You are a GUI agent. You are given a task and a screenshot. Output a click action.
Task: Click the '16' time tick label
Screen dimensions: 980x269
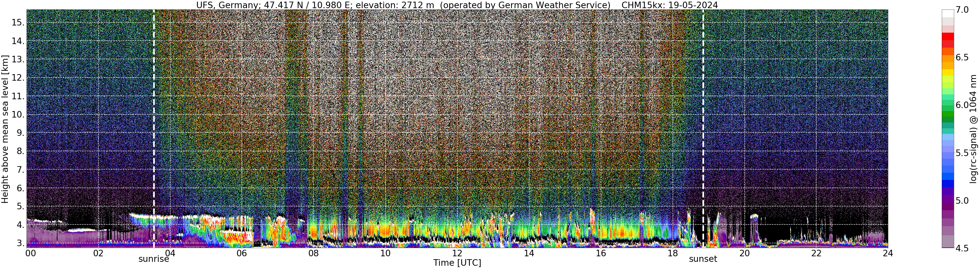601,253
